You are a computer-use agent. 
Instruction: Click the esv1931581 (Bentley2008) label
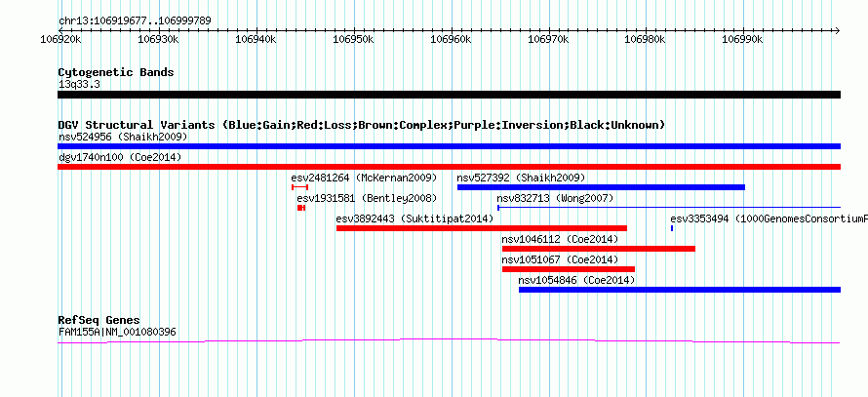click(367, 198)
